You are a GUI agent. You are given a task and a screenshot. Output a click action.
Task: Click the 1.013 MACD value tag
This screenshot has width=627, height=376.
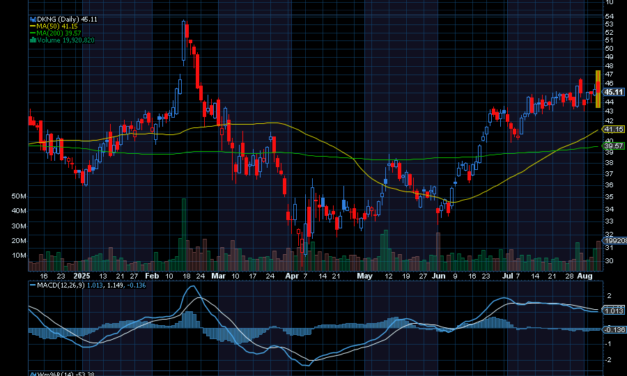(x=614, y=311)
